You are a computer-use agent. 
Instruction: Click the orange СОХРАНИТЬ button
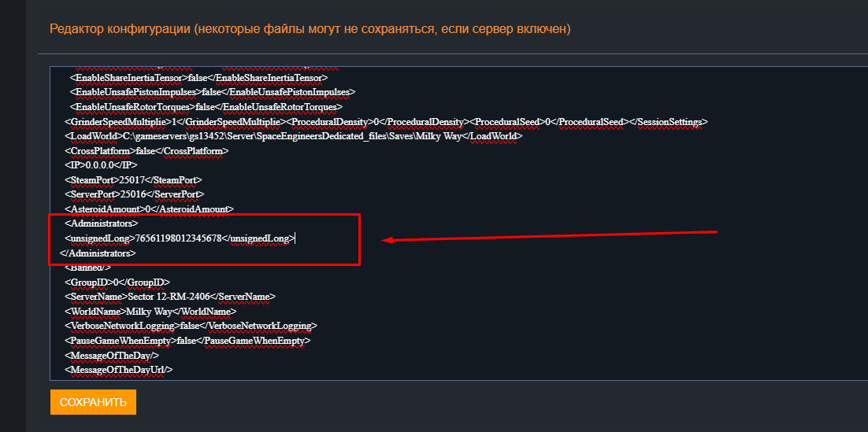coord(93,402)
